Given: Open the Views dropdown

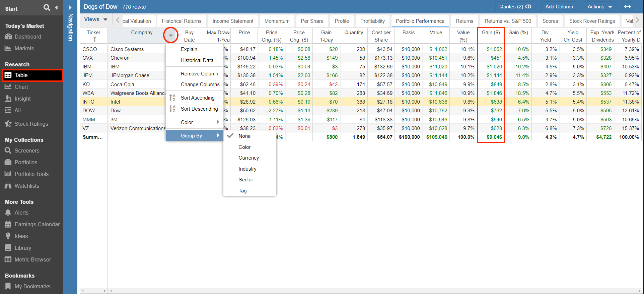Looking at the screenshot, I should [96, 19].
